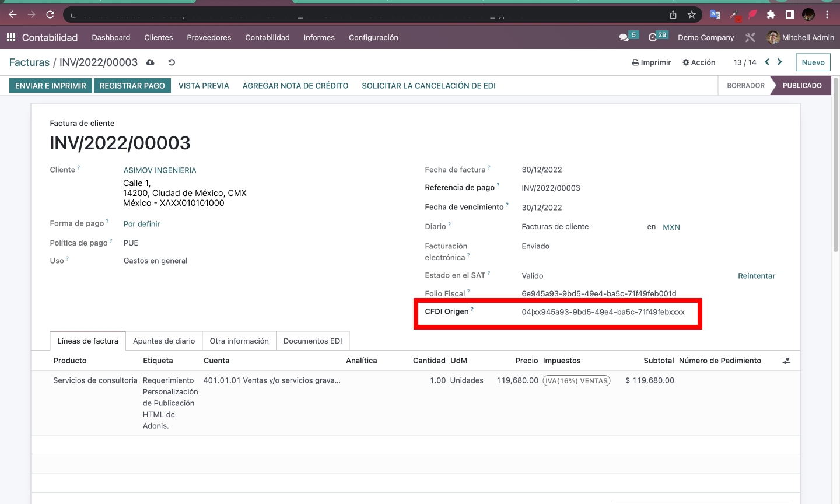Open the column options adjust icon
This screenshot has height=504, width=840.
[x=786, y=361]
